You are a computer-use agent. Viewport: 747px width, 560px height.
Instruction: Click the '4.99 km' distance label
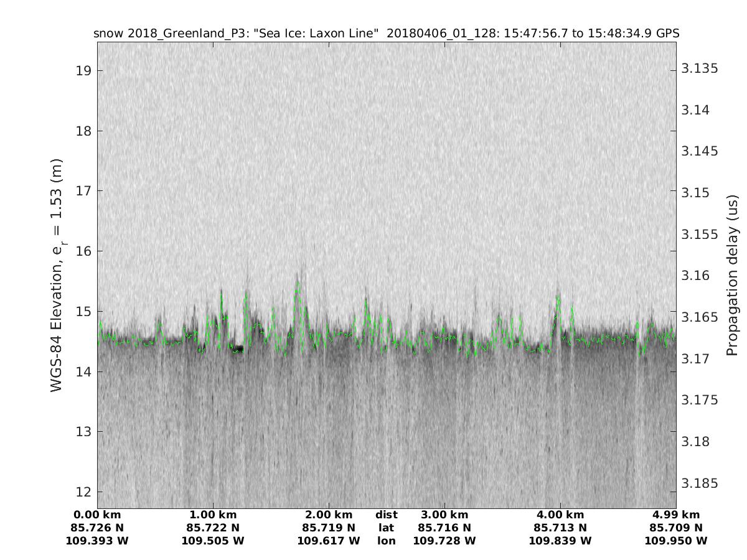coord(676,515)
